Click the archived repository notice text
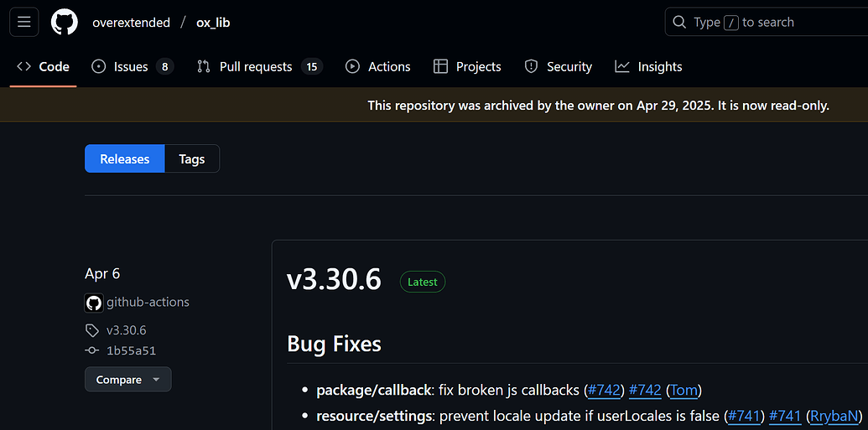The height and width of the screenshot is (430, 868). point(599,105)
